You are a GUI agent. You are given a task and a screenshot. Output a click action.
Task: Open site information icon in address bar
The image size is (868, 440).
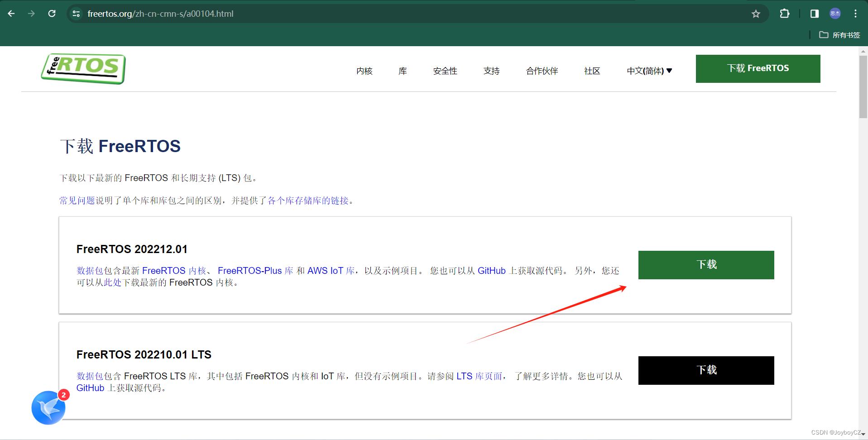click(x=77, y=14)
